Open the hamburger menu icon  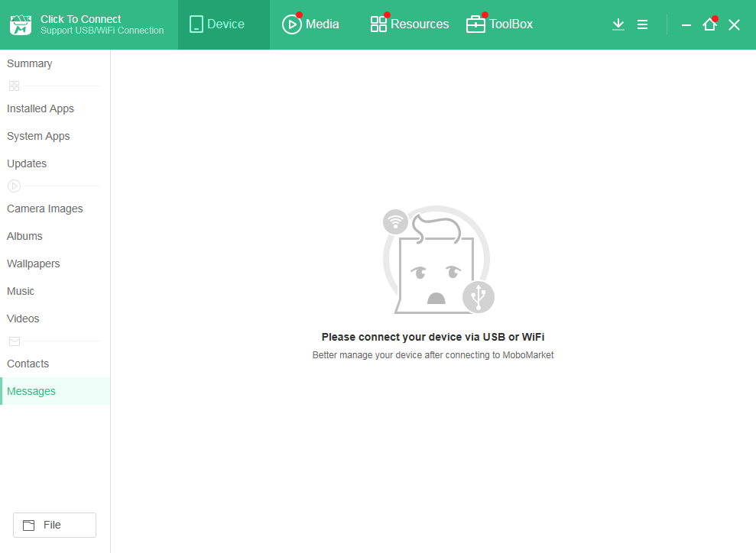click(x=642, y=24)
